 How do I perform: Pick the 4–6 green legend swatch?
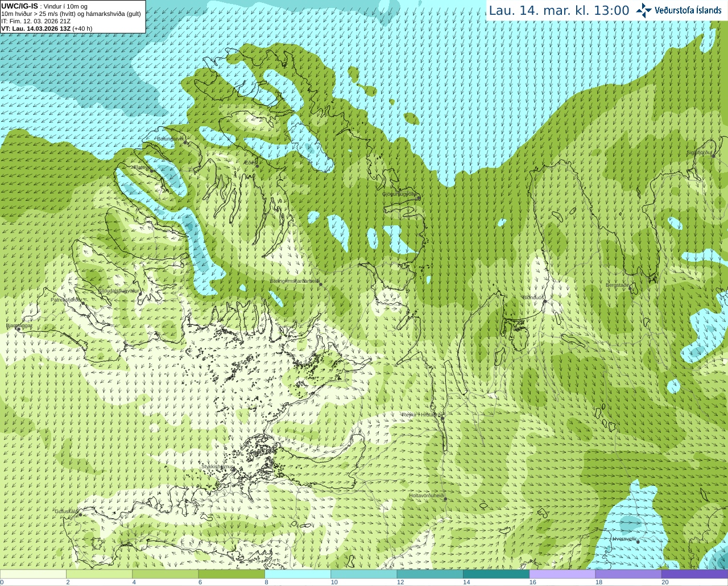tap(165, 574)
